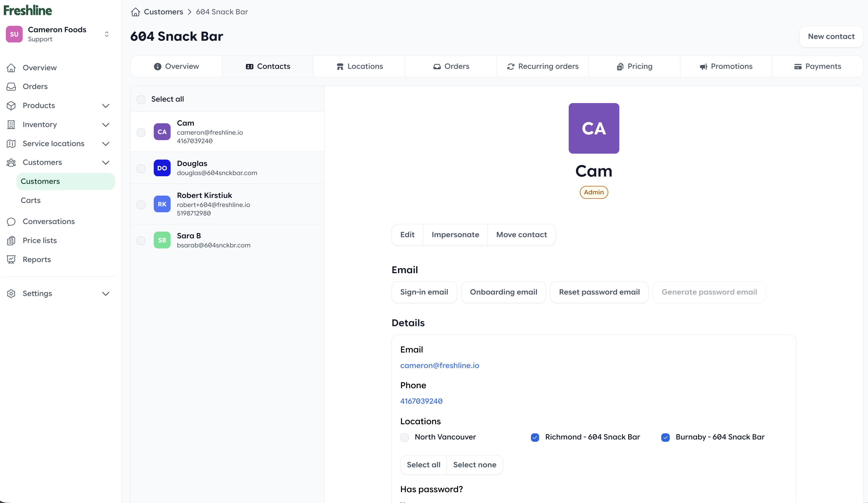This screenshot has width=868, height=503.
Task: Uncheck Burnaby - 604 Snack Bar location
Action: point(665,437)
